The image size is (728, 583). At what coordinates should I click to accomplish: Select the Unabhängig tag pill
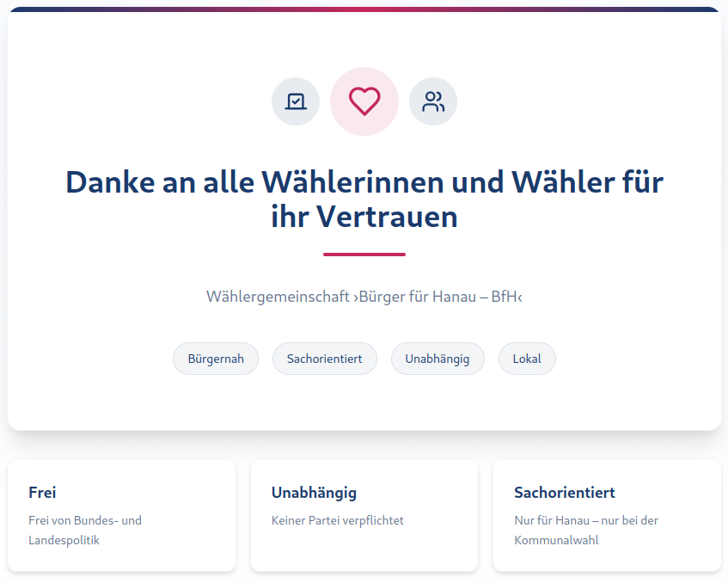click(437, 359)
